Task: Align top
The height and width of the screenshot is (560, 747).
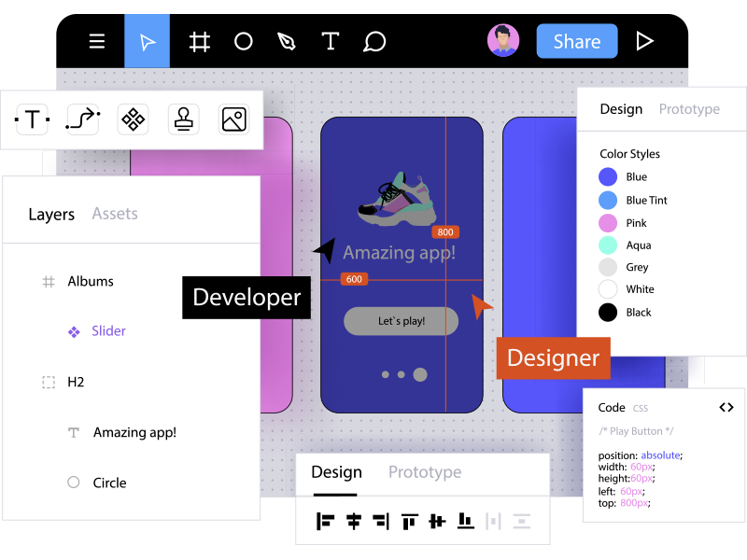Action: tap(409, 522)
